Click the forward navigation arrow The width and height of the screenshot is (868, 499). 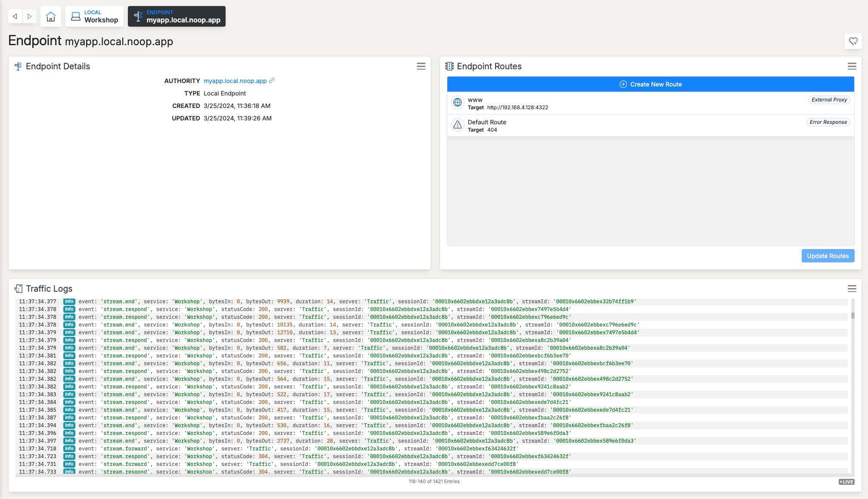tap(29, 16)
